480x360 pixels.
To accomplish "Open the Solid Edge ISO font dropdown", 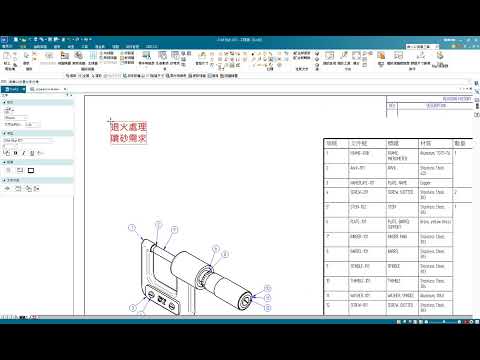I will (x=28, y=141).
